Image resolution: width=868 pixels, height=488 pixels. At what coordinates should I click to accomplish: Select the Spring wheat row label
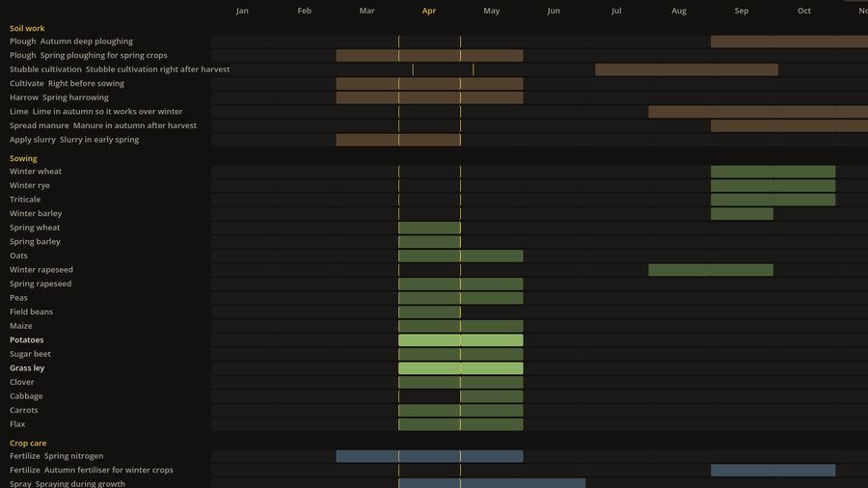(35, 228)
